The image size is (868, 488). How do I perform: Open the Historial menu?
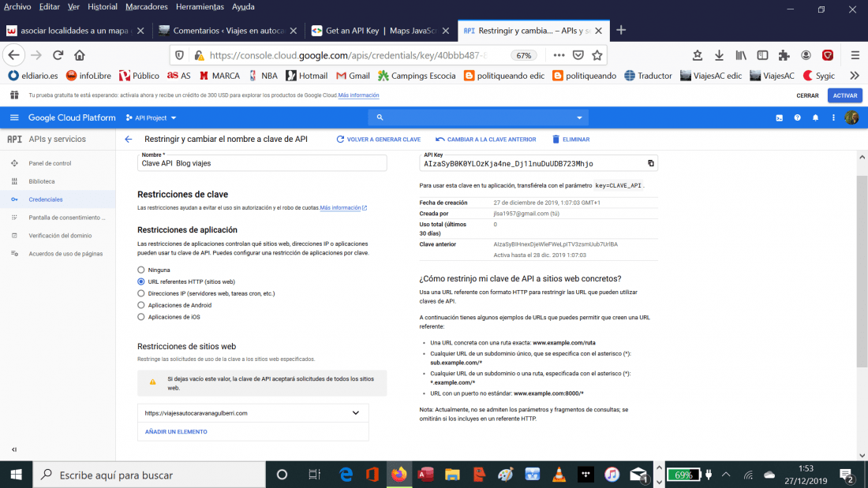click(x=103, y=6)
